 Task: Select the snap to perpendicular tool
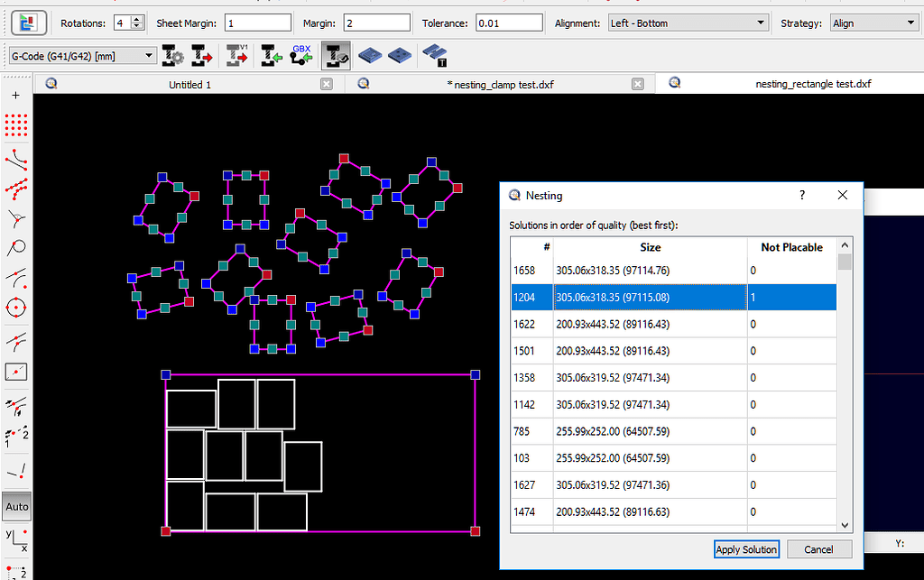tap(16, 219)
